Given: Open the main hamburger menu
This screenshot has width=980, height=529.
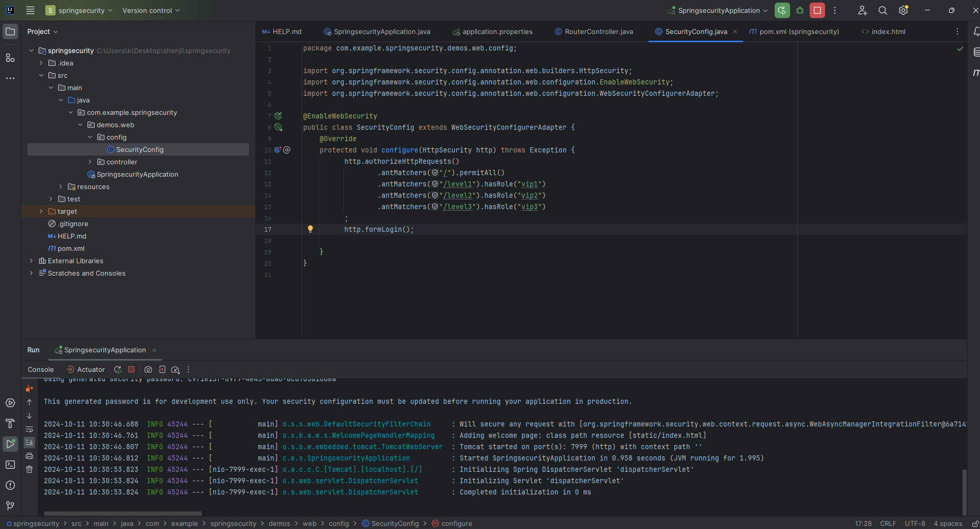Looking at the screenshot, I should 30,10.
